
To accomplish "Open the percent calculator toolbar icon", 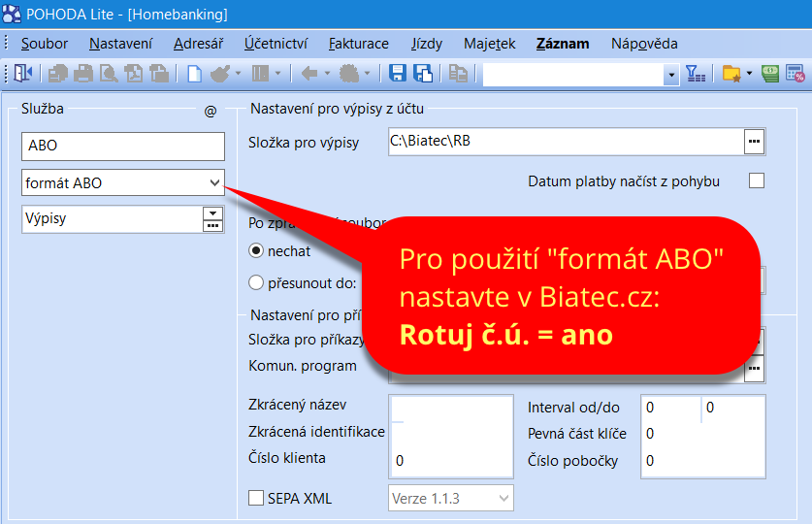I will click(795, 74).
